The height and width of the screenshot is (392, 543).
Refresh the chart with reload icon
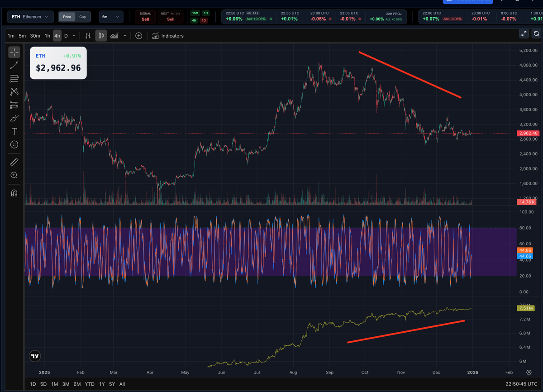click(x=536, y=33)
